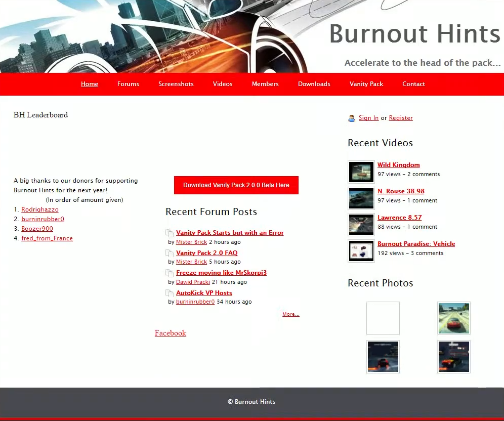504x421 pixels.
Task: Click the Recent Photos heading
Action: pos(380,283)
